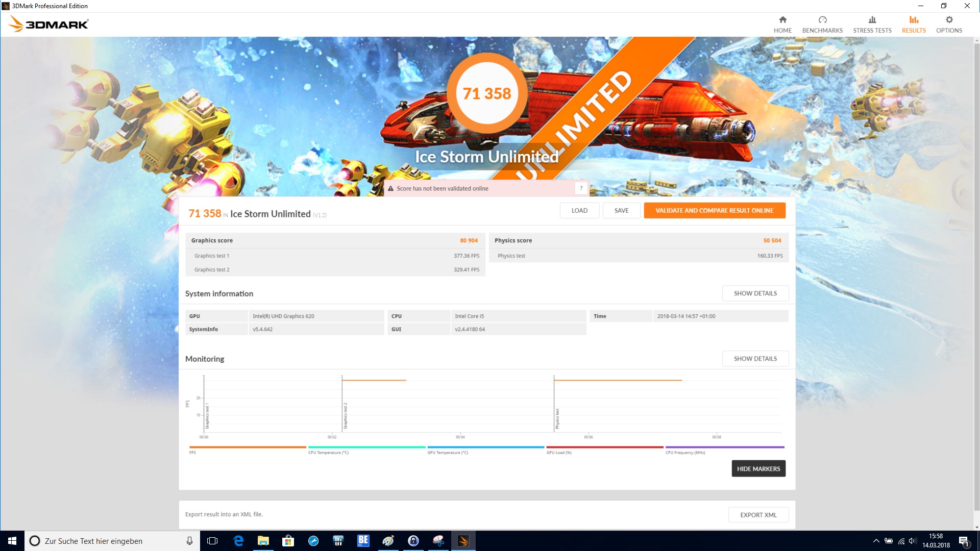The width and height of the screenshot is (980, 551).
Task: Open the Windows Start menu
Action: [x=12, y=541]
